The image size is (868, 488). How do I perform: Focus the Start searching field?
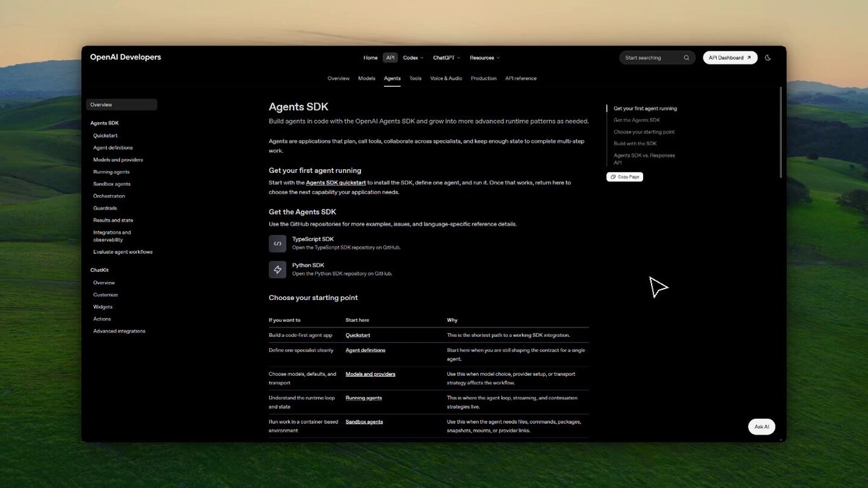[x=658, y=58]
